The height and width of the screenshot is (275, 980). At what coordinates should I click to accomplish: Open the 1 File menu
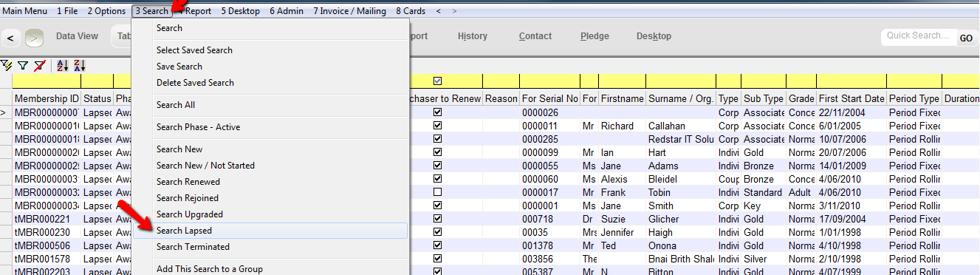click(x=68, y=11)
